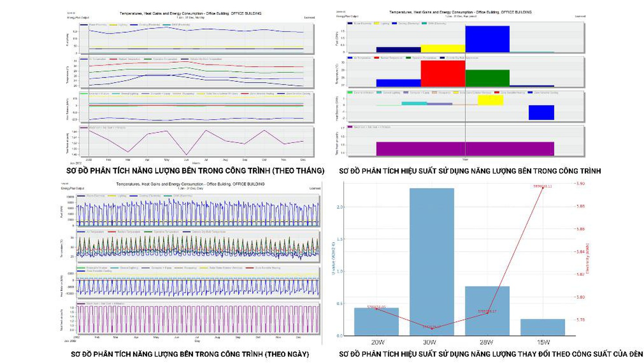This screenshot has width=644, height=363.
Task: Select the green Operative Temperature bar
Action: (x=487, y=78)
